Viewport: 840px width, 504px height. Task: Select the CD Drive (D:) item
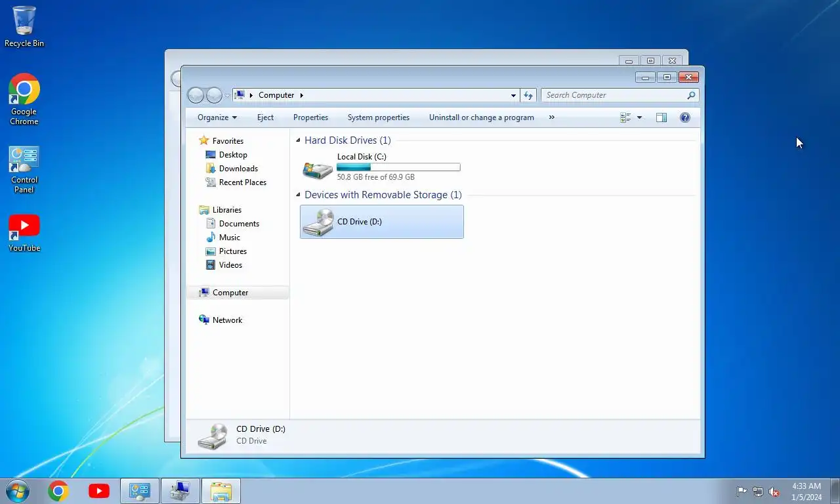pos(382,222)
